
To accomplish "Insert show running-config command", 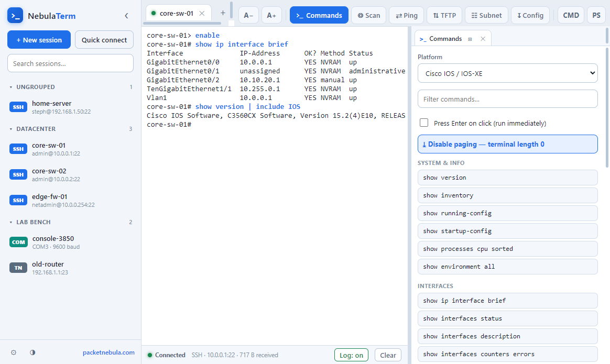I will [x=508, y=213].
